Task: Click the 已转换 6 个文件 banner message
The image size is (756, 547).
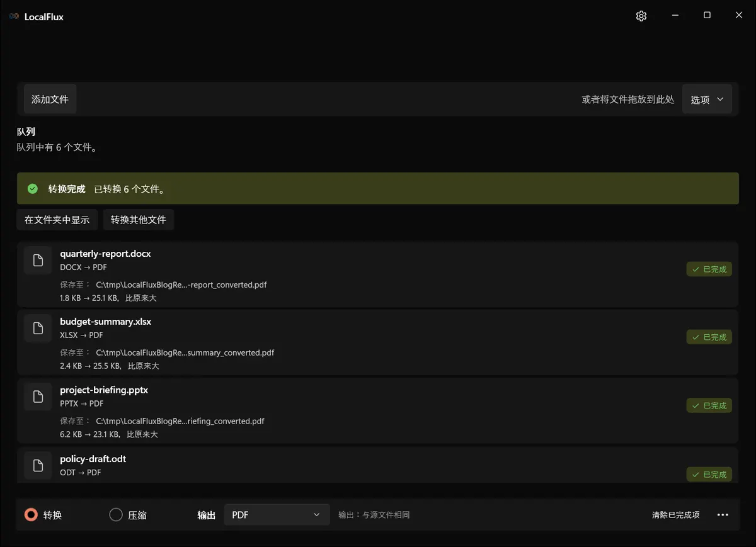Action: pyautogui.click(x=130, y=189)
